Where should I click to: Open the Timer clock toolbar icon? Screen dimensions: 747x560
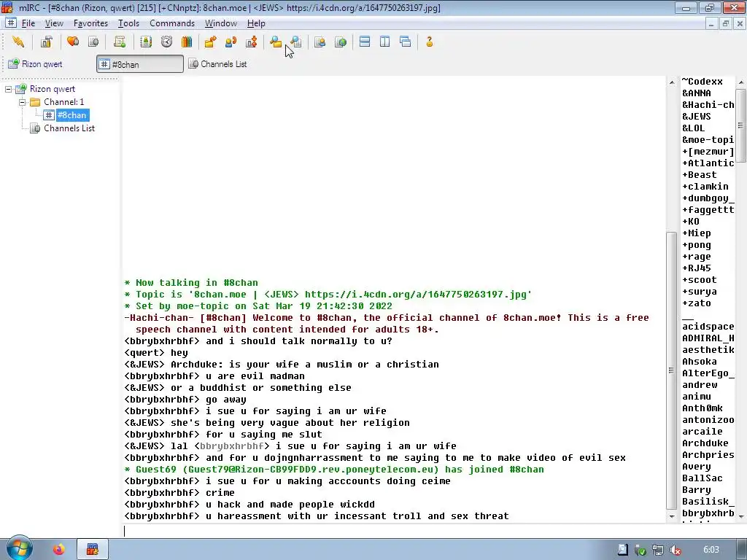[x=166, y=42]
